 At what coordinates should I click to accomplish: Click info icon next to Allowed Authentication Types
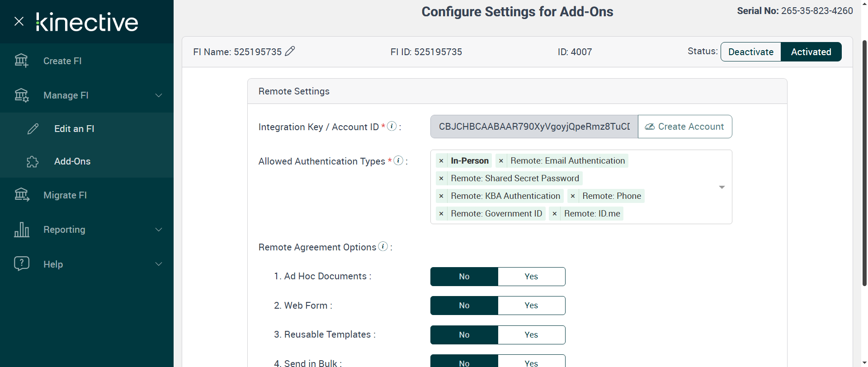pyautogui.click(x=398, y=160)
